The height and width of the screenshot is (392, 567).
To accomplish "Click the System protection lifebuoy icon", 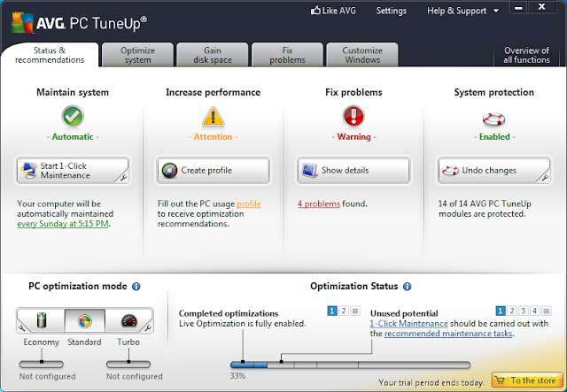I will 494,119.
